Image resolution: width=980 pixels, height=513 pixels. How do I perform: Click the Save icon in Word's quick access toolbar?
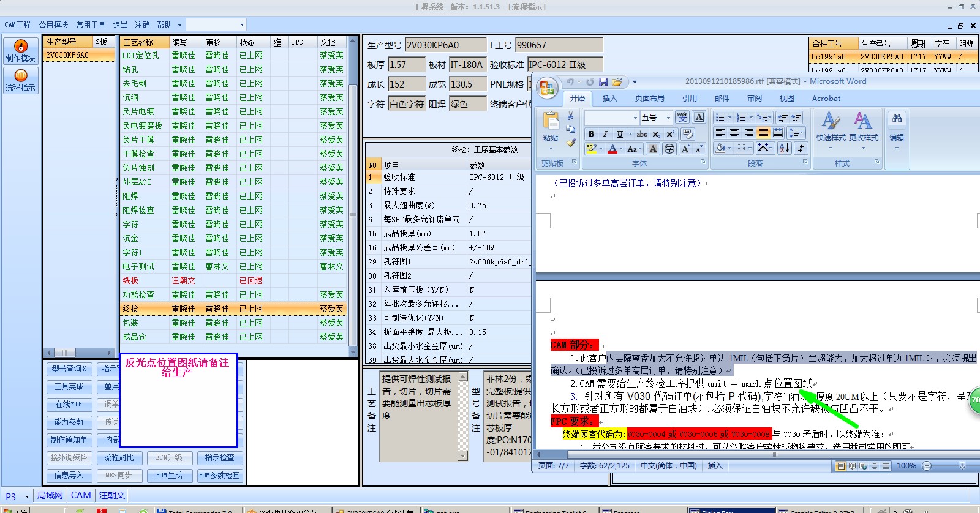pos(603,82)
